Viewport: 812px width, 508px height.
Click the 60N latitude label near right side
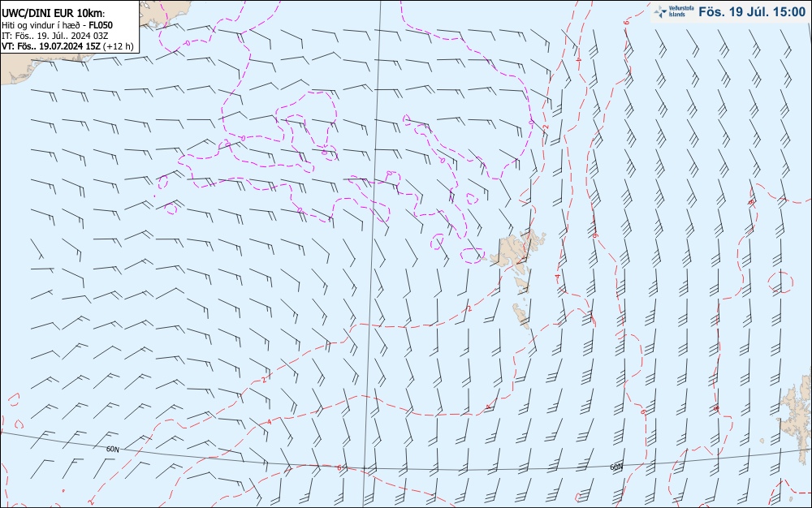pos(616,467)
